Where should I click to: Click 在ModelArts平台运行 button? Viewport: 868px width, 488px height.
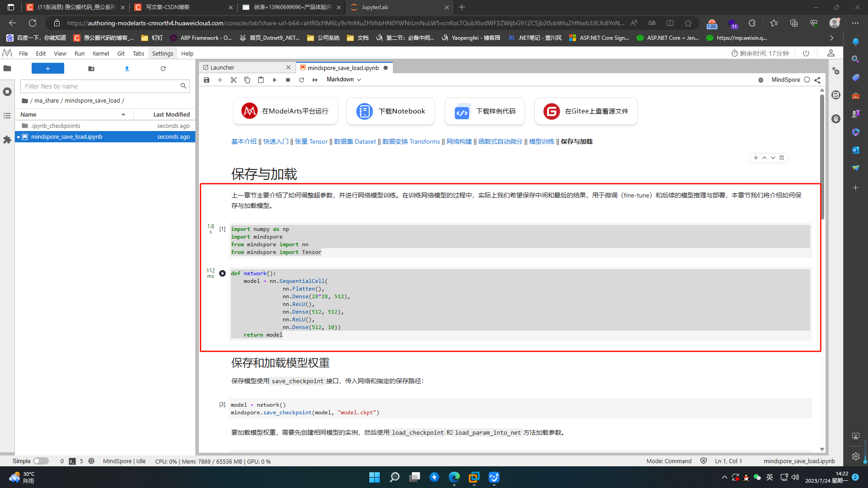pos(285,111)
